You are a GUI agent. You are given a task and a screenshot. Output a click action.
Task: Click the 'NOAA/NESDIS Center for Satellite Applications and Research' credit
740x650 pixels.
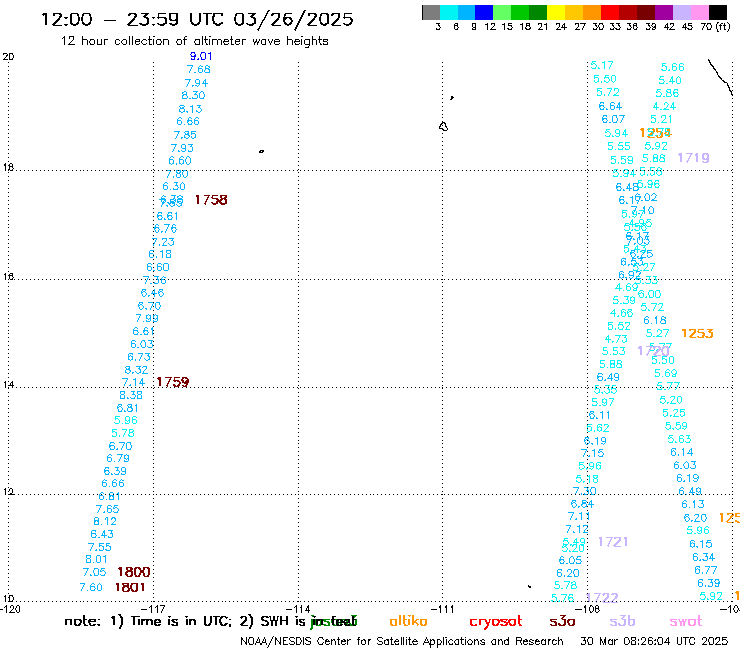[x=402, y=641]
